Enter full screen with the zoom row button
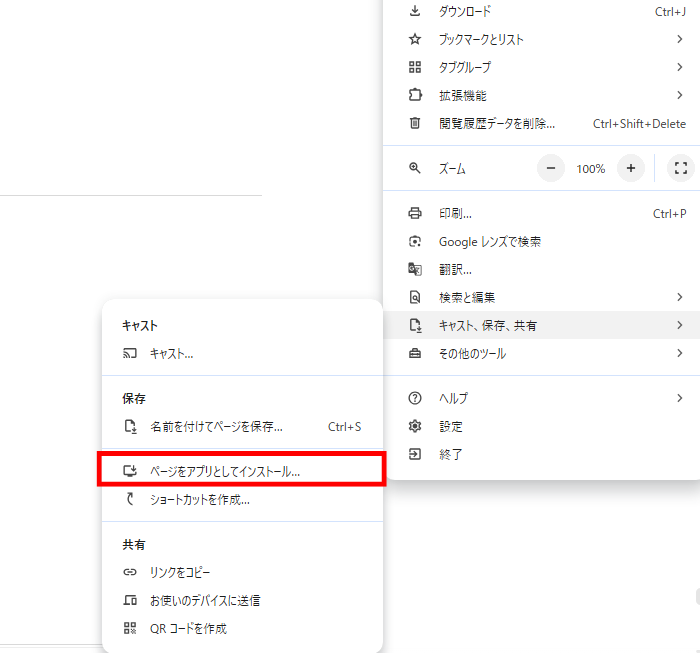The height and width of the screenshot is (653, 700). pyautogui.click(x=680, y=169)
